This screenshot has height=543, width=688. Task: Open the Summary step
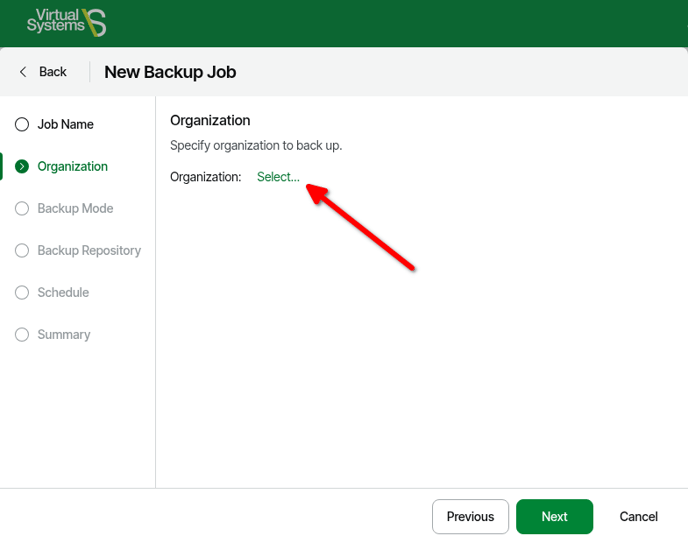point(64,335)
